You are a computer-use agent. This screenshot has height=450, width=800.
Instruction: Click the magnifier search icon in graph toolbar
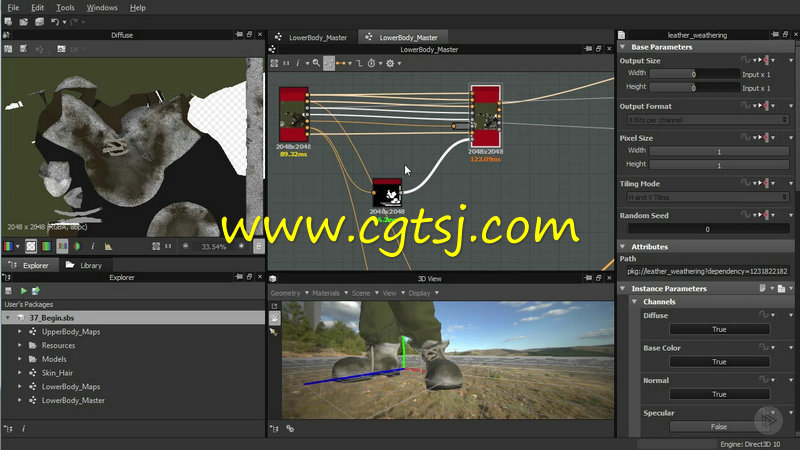[x=316, y=63]
